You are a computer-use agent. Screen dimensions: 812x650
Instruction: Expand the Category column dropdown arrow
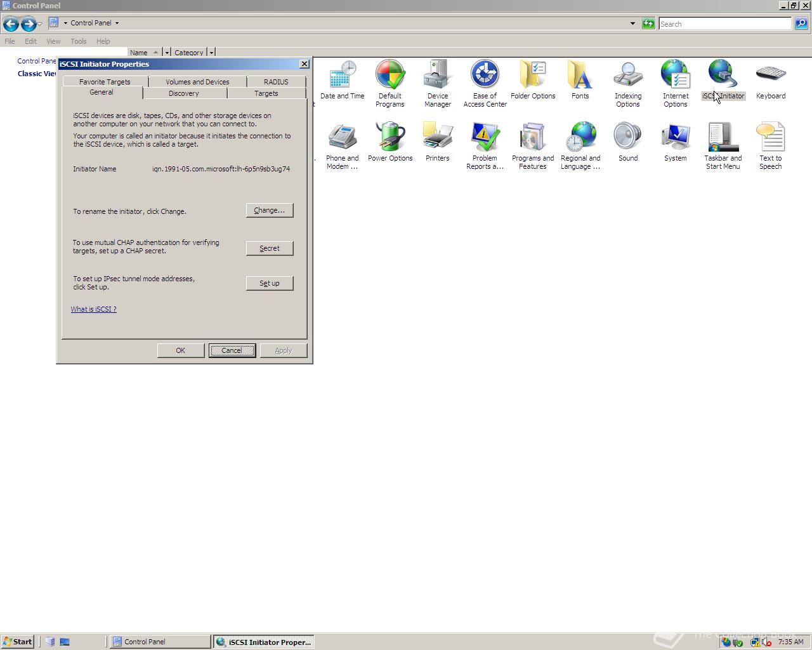click(211, 53)
